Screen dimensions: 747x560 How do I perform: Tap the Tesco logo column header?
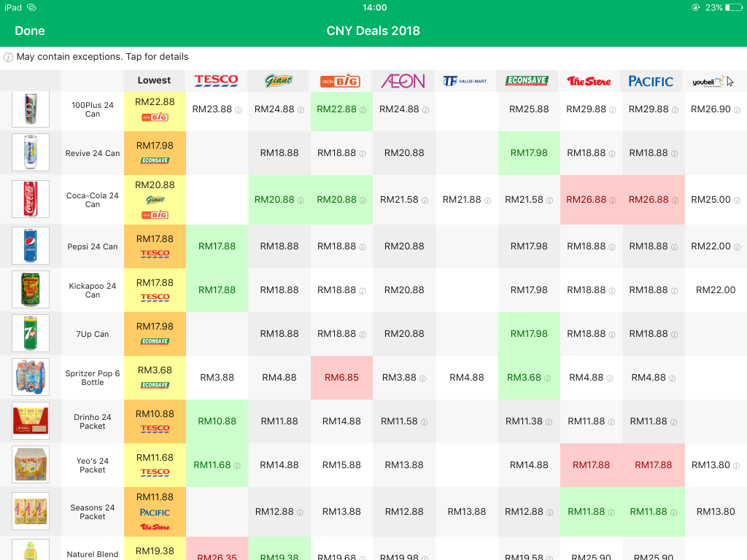click(217, 81)
